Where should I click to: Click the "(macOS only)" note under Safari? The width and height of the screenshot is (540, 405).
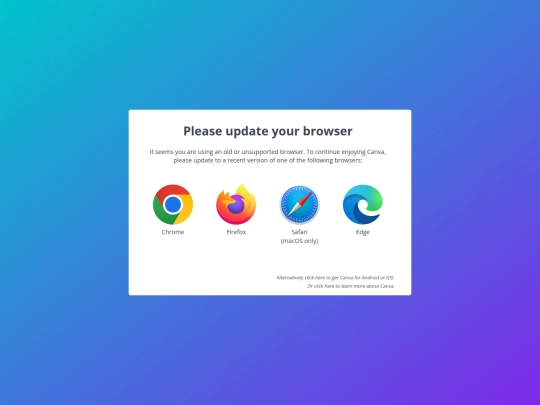click(x=299, y=241)
